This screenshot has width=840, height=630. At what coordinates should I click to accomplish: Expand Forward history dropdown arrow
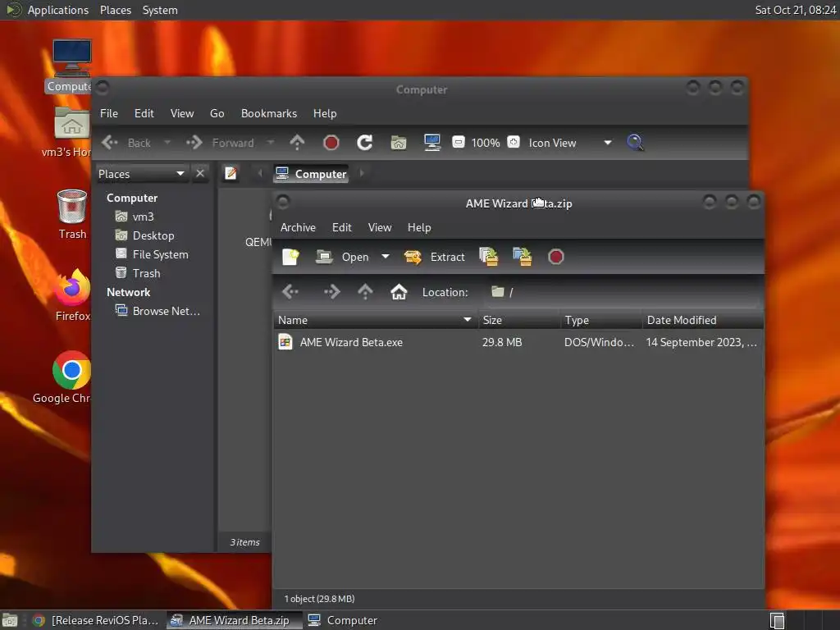pos(271,143)
